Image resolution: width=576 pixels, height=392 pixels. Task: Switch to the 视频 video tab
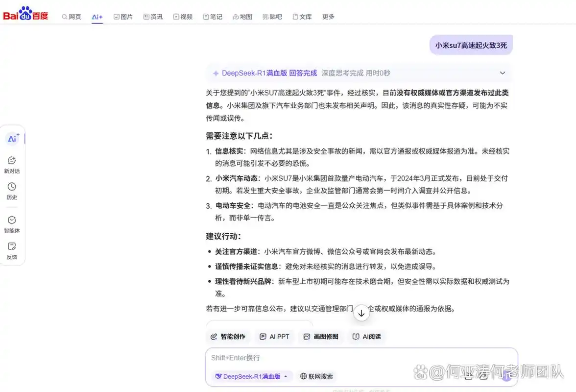[x=183, y=16]
